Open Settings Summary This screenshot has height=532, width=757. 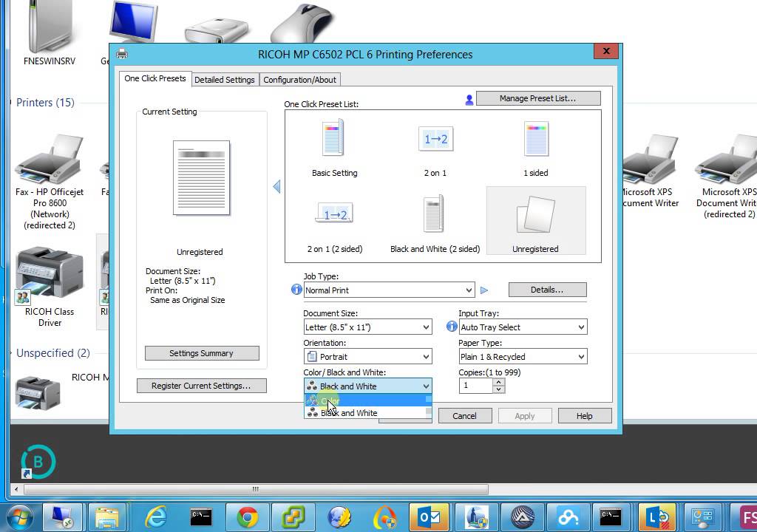tap(202, 353)
